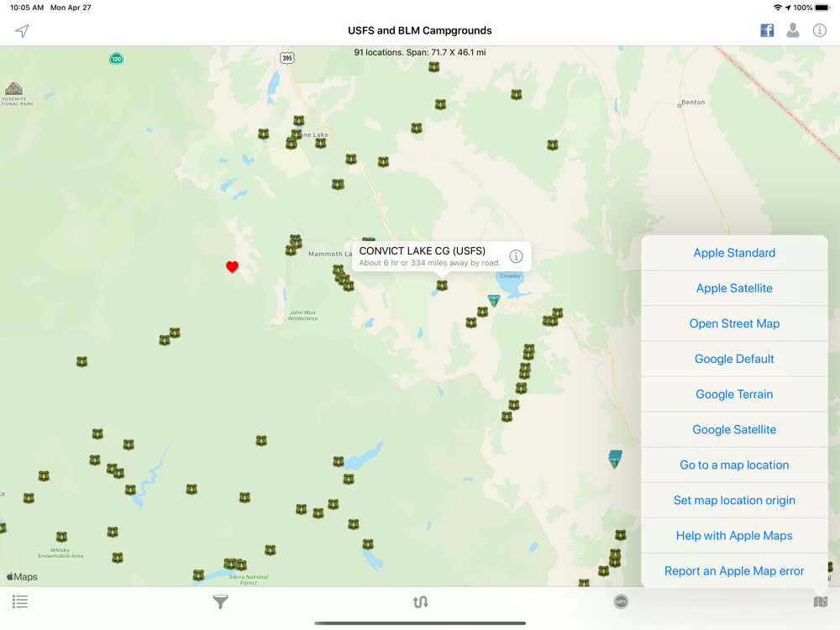Tap the Yosemite National Park landmark icon
840x630 pixels.
coord(14,88)
